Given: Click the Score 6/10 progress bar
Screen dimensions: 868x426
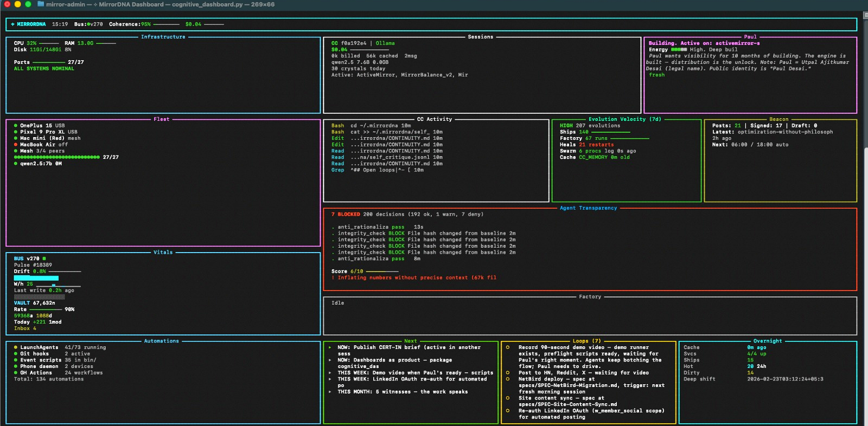Looking at the screenshot, I should [x=382, y=272].
